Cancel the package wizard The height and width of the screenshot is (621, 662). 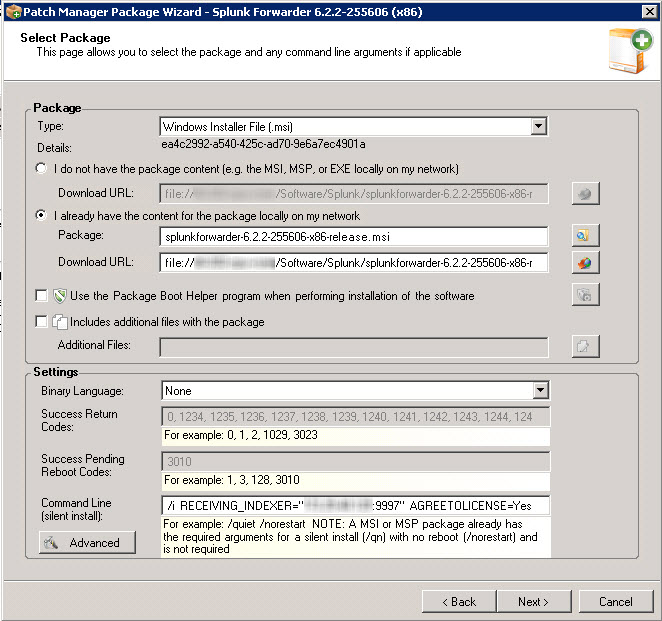pos(616,601)
